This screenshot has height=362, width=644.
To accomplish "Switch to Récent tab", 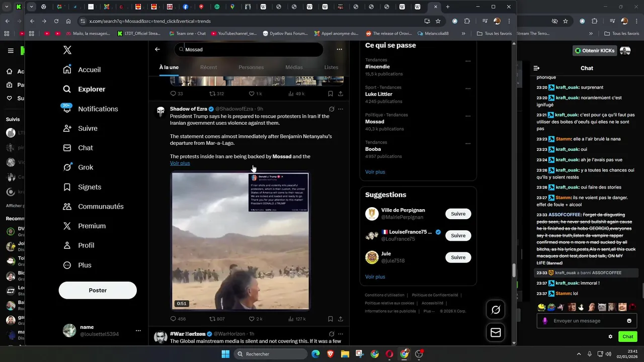I will tap(209, 67).
